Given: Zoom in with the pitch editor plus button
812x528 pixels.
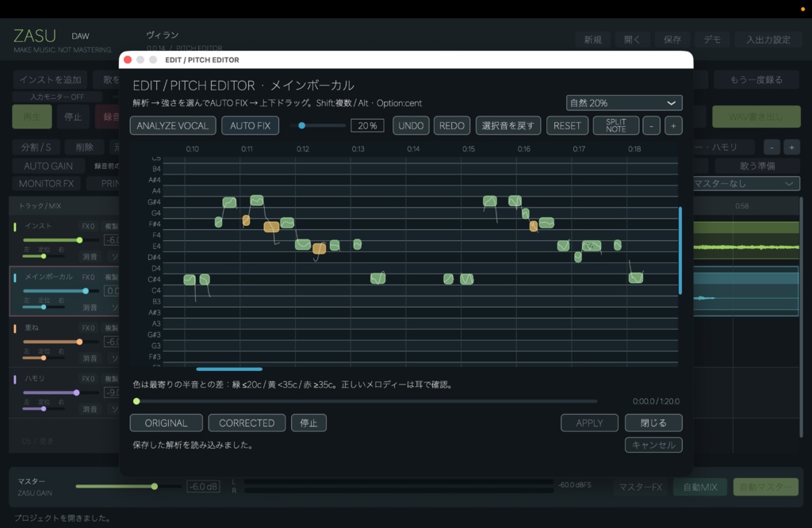Looking at the screenshot, I should click(x=673, y=126).
